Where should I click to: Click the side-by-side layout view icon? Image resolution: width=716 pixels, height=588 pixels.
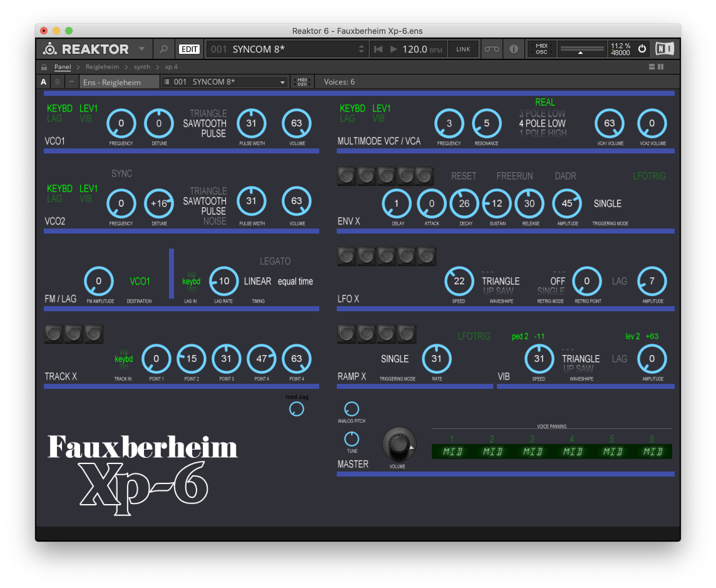[x=661, y=67]
